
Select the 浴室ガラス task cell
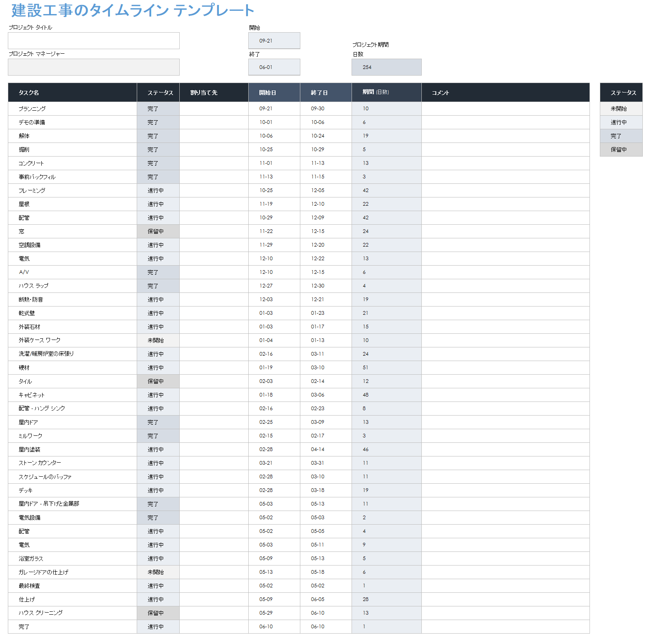click(x=73, y=558)
